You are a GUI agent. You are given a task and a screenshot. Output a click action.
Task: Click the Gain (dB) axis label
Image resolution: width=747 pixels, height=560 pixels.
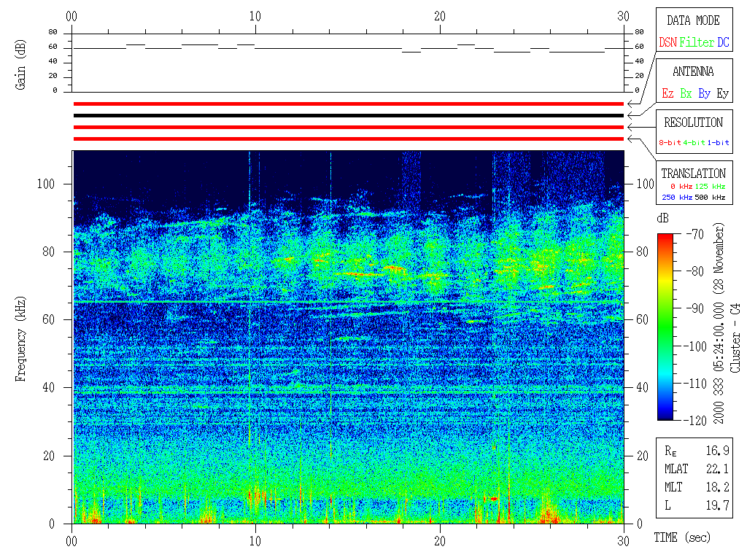pos(21,63)
